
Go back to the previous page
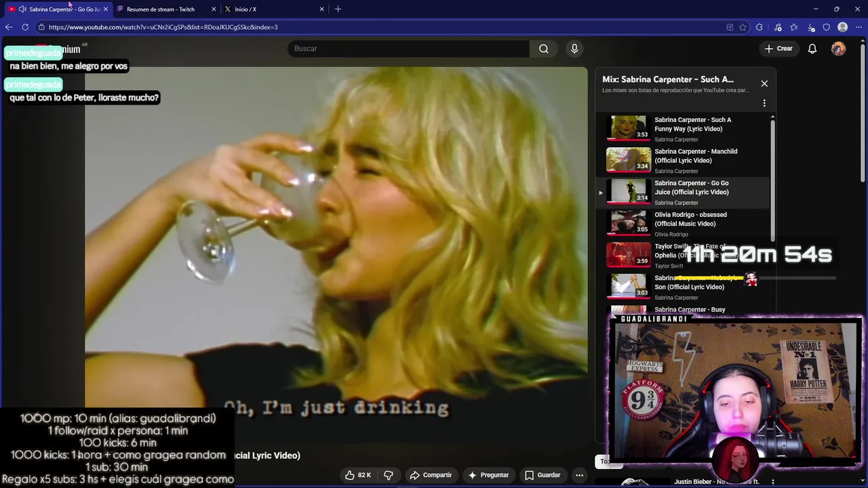9,27
